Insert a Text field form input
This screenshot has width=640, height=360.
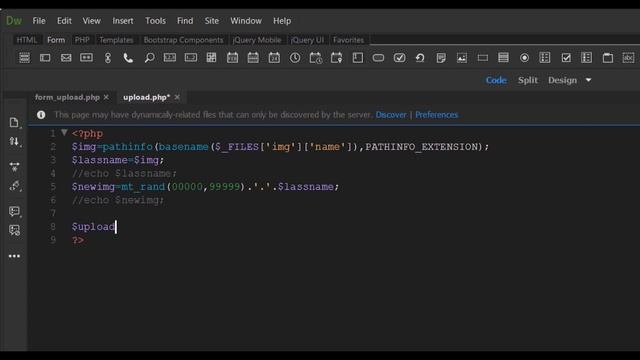45,58
